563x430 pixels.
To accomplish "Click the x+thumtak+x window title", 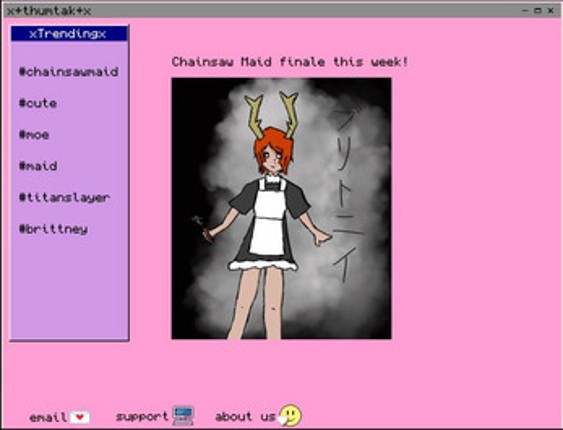I will click(49, 11).
